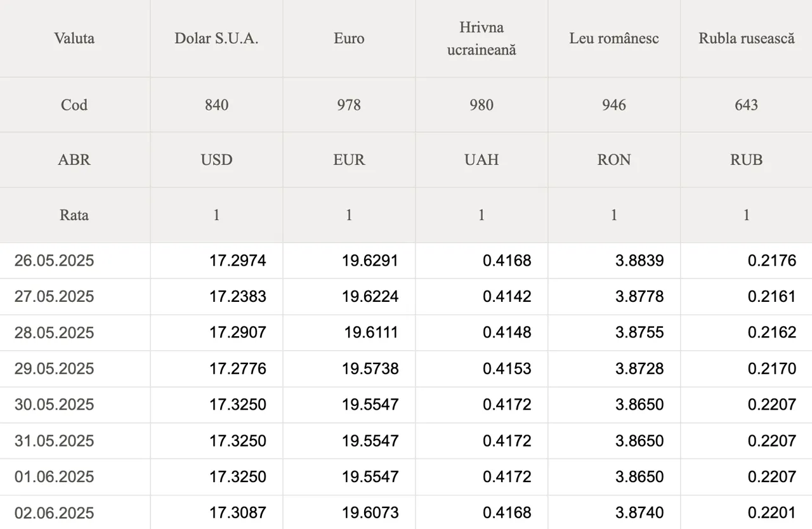Select the Euro column header

[x=349, y=38]
